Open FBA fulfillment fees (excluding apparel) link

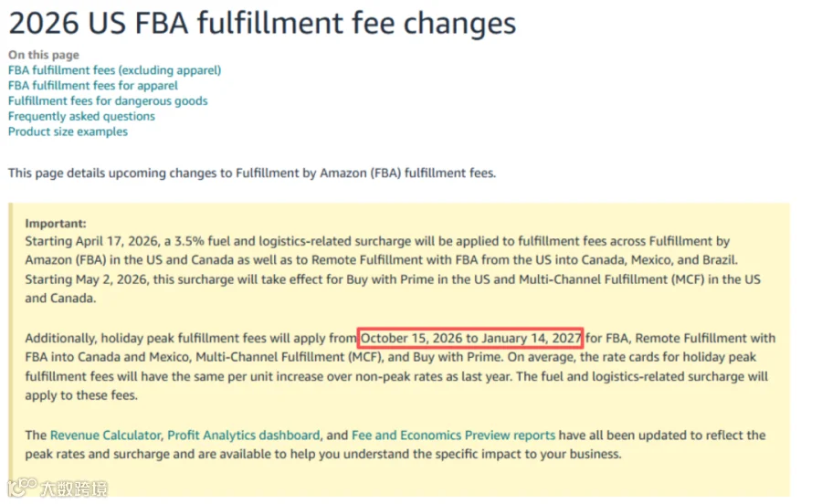(114, 70)
